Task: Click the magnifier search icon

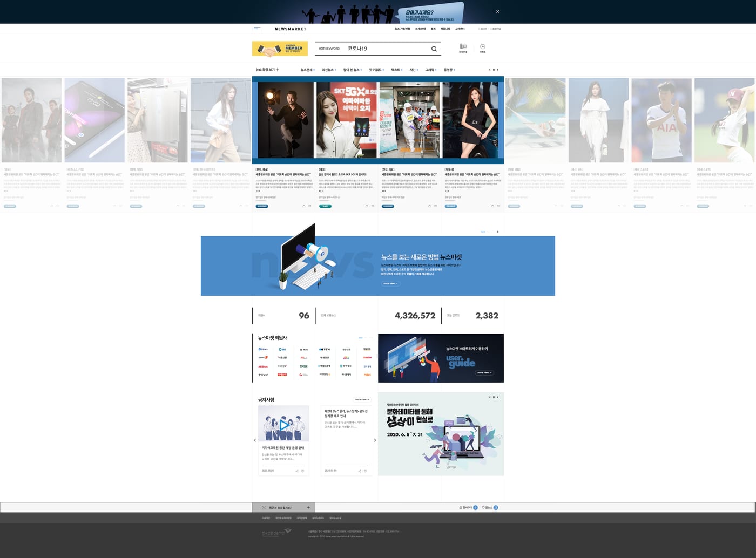Action: click(434, 49)
